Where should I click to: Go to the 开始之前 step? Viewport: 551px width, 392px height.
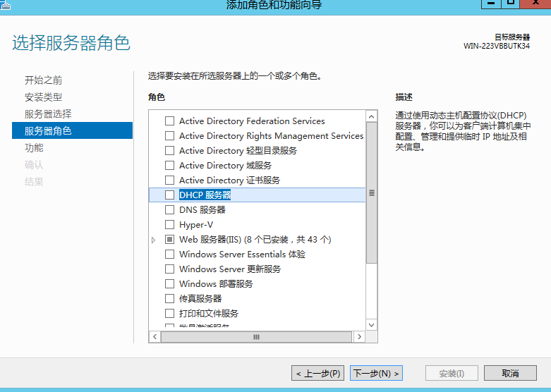click(x=43, y=80)
